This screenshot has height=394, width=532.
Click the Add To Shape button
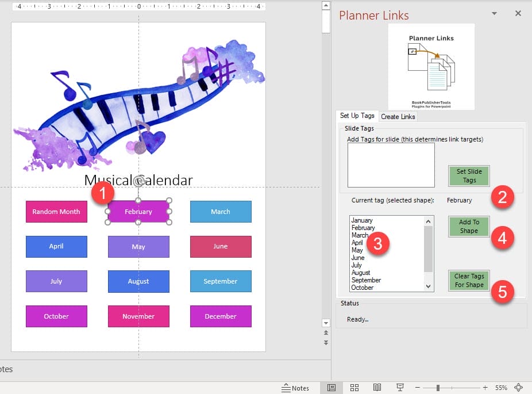click(x=469, y=226)
